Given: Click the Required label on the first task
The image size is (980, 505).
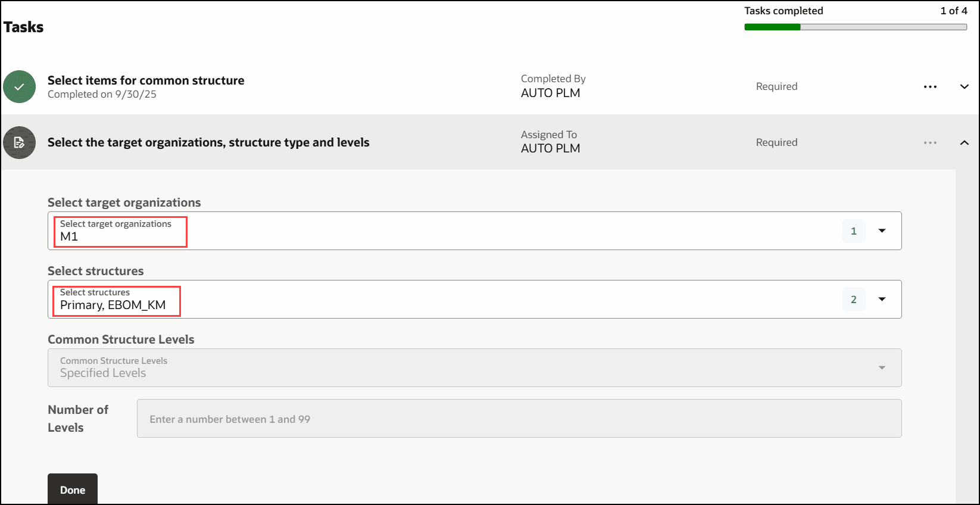Looking at the screenshot, I should [776, 86].
